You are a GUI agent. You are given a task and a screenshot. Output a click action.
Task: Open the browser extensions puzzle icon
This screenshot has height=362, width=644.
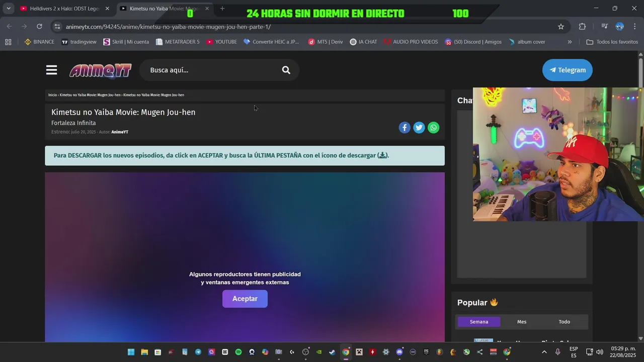(x=582, y=27)
